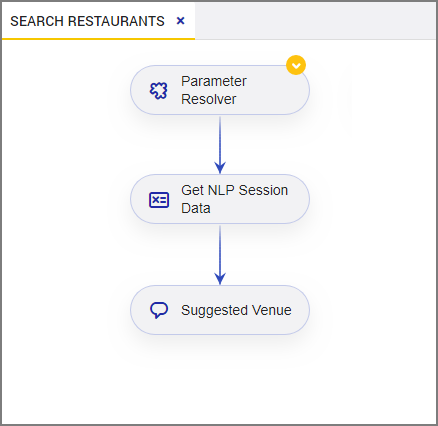Click the puzzle piece icon on Parameter Resolver
The image size is (438, 426).
[x=158, y=91]
